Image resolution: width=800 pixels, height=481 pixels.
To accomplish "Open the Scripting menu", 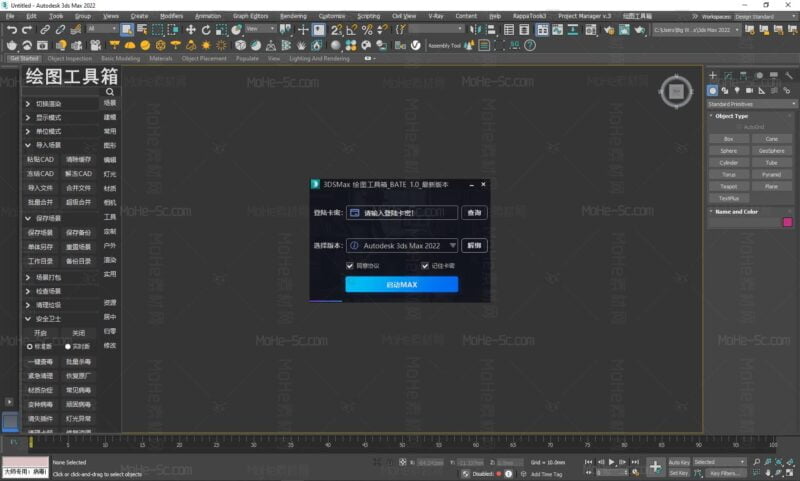I will 368,16.
